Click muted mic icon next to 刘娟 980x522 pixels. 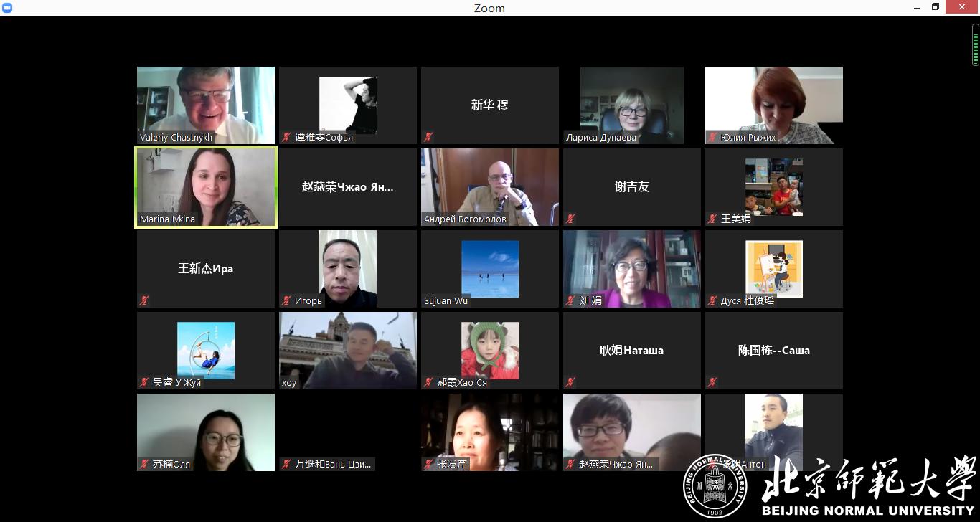tap(571, 300)
